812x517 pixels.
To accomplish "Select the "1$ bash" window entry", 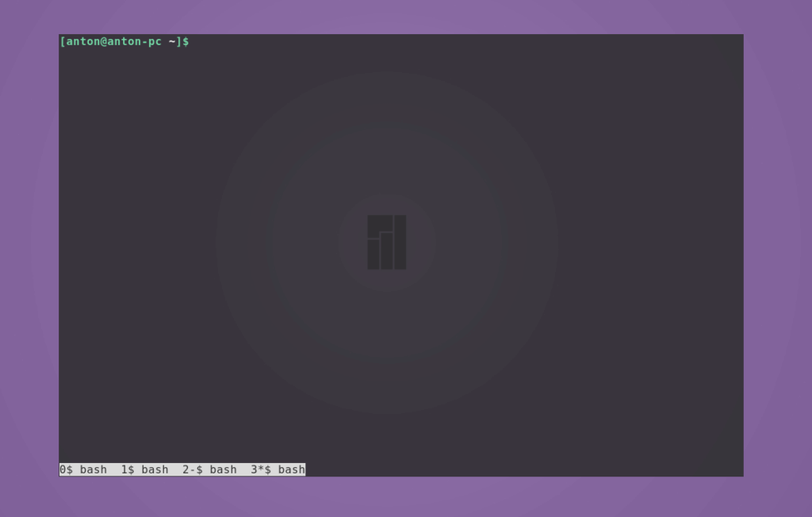I will tap(144, 470).
